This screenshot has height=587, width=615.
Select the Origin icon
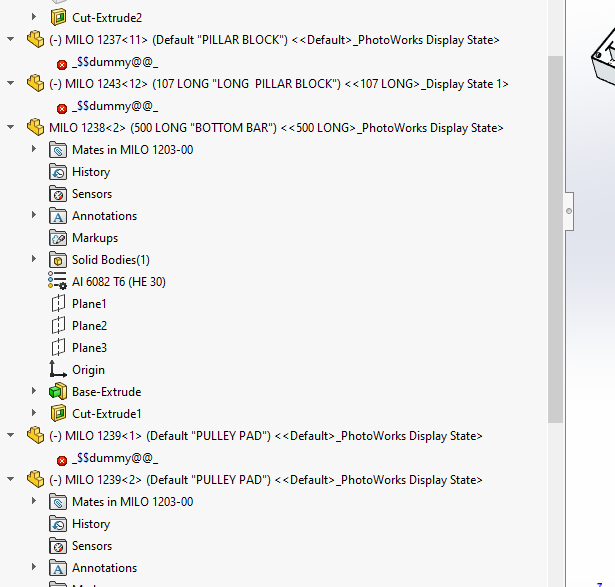[58, 370]
